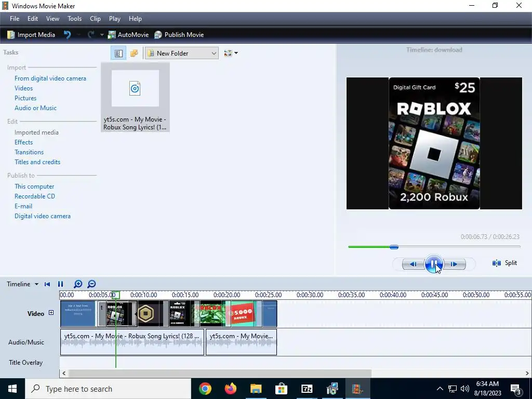Step to the next frame in preview
532x399 pixels.
pos(455,264)
